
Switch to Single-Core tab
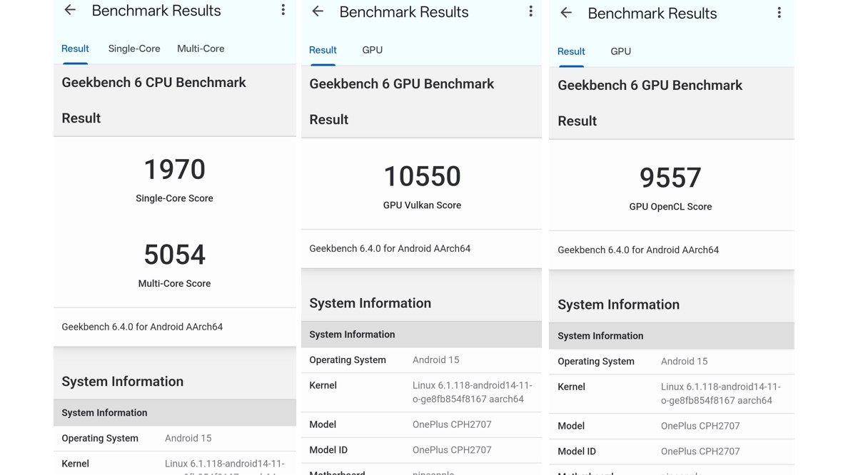coord(134,48)
